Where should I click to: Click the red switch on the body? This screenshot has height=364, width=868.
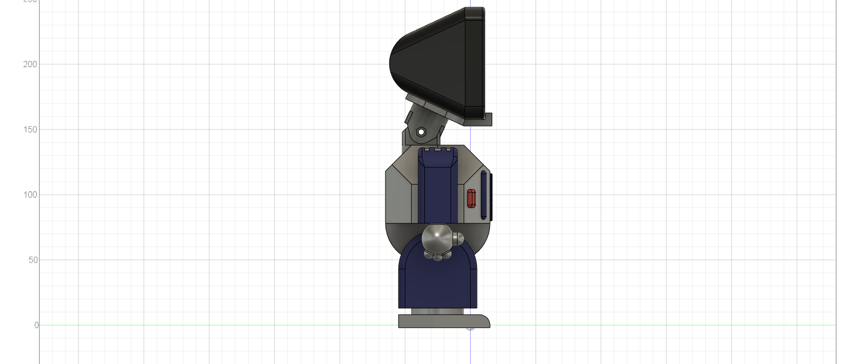coord(471,199)
